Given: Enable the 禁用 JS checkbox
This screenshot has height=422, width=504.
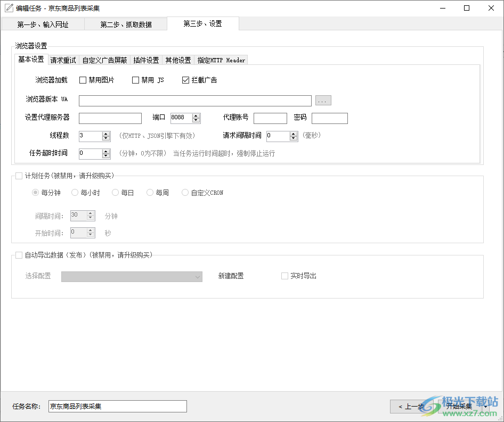Looking at the screenshot, I should click(x=135, y=80).
